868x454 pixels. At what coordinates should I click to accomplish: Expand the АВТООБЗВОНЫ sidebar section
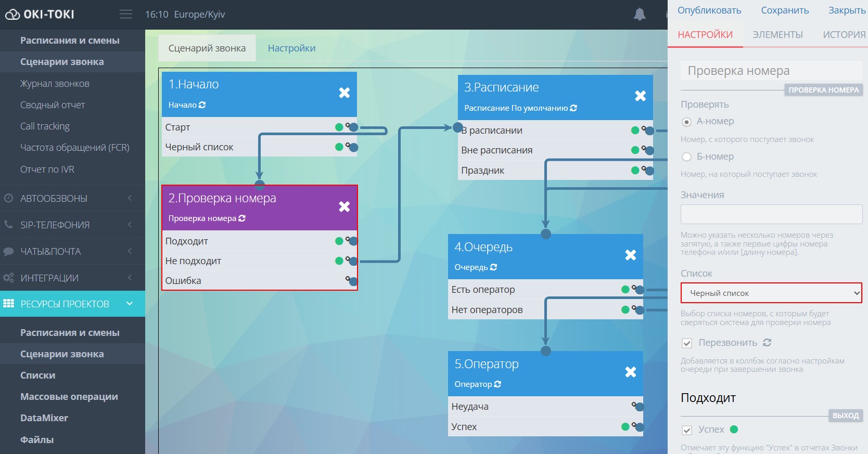tap(72, 198)
